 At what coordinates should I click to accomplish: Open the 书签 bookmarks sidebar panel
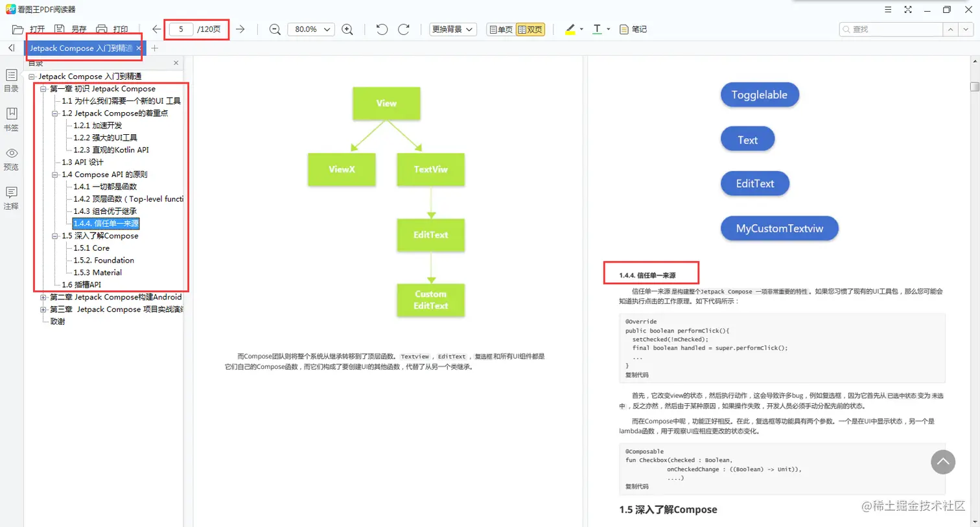[x=11, y=119]
